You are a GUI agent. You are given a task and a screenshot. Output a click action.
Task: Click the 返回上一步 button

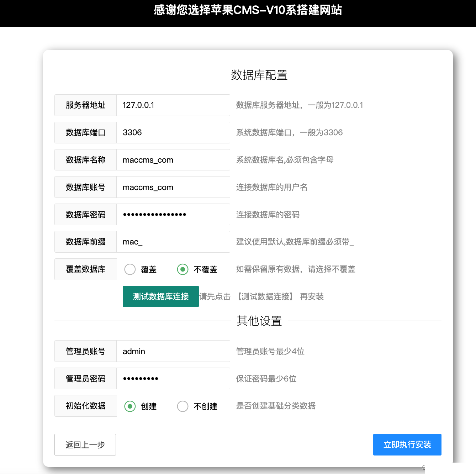point(85,444)
